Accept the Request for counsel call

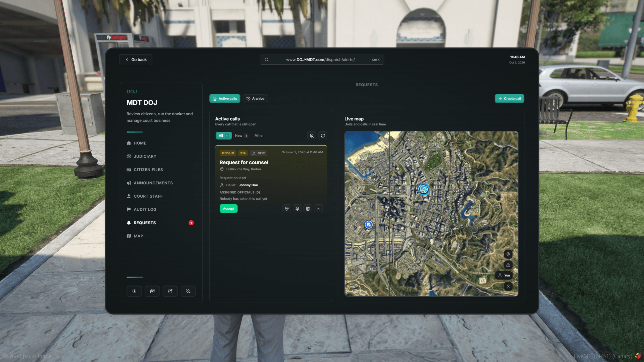click(228, 208)
